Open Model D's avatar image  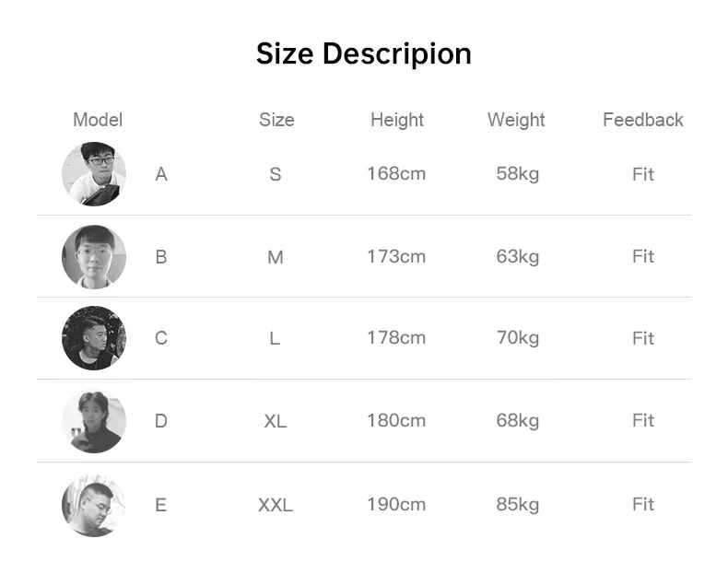(94, 421)
